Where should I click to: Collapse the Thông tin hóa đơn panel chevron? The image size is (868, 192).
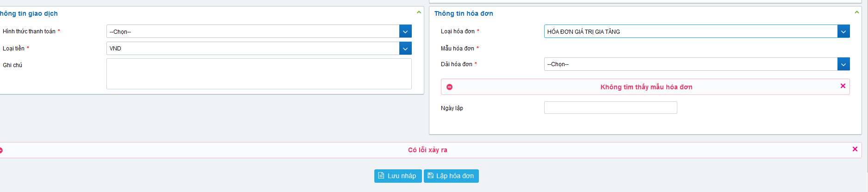click(x=856, y=12)
